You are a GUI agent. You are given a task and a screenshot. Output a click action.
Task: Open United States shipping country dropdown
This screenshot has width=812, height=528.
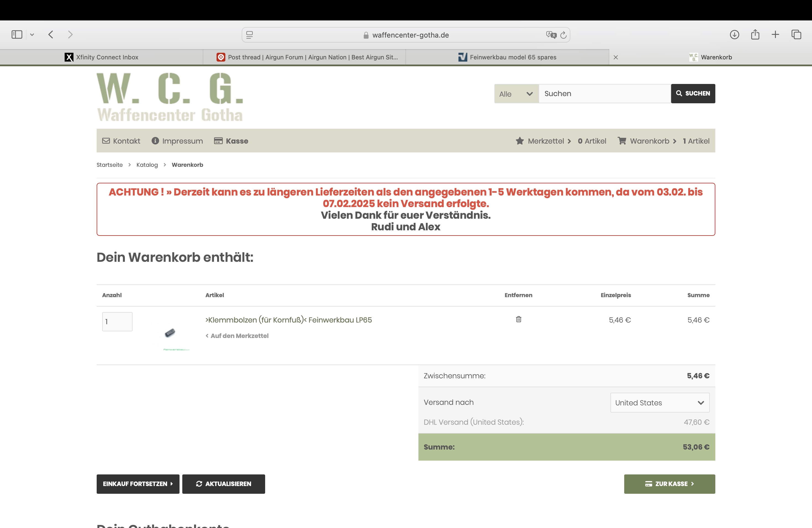pos(660,402)
